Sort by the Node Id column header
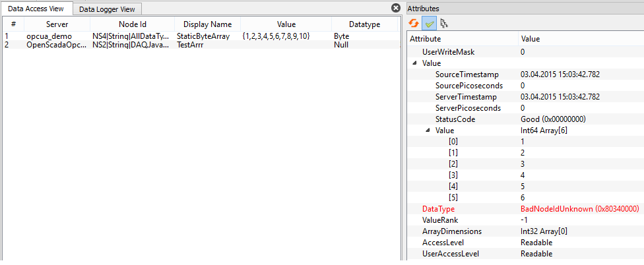This screenshot has width=644, height=265. coord(132,24)
